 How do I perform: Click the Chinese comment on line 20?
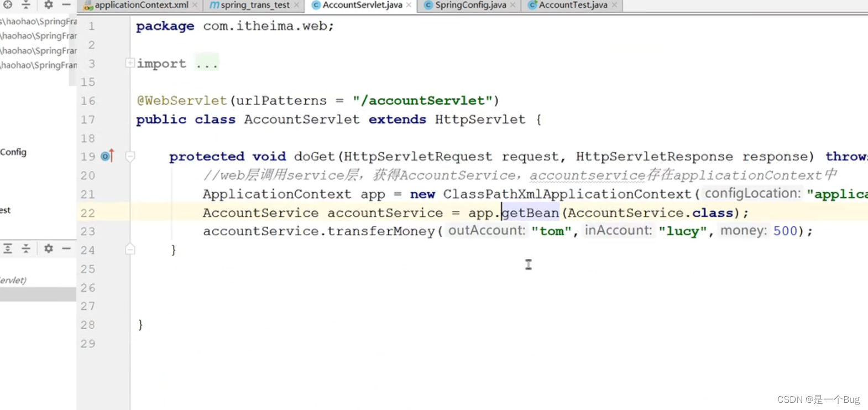[520, 175]
